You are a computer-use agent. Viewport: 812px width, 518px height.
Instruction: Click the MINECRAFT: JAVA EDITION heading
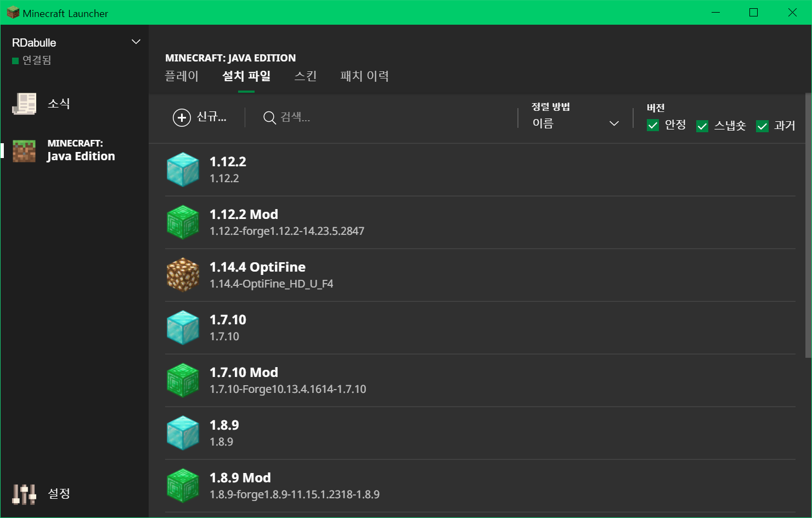click(x=230, y=58)
